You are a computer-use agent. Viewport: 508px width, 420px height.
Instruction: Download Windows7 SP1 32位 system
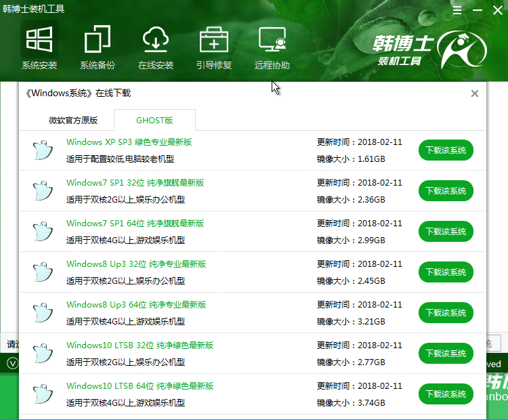446,191
